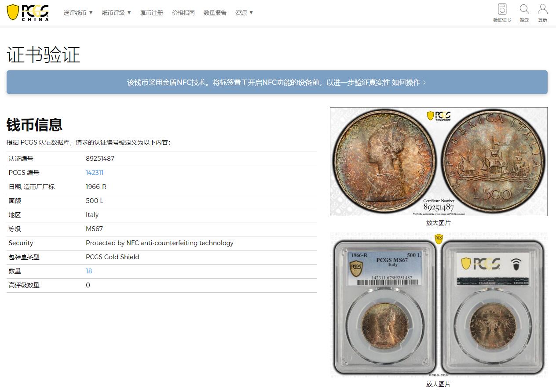Click the 日期, 造币厂厂标 row label
Screen dimensions: 556x392
32,187
